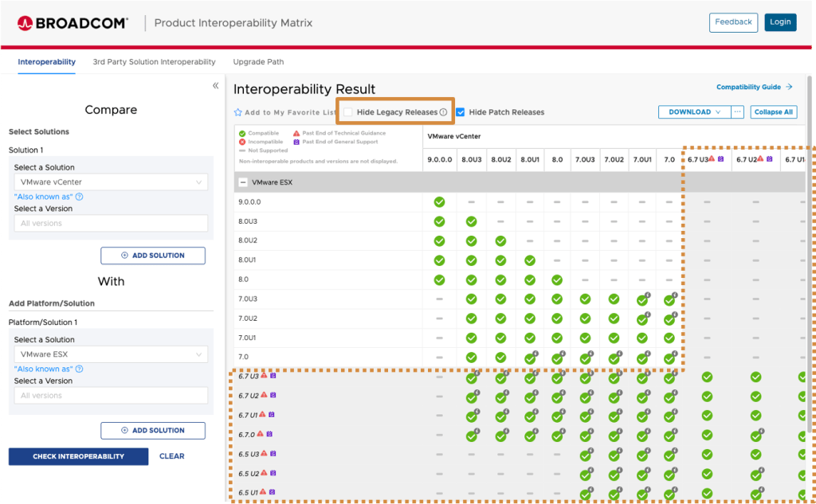Image resolution: width=816 pixels, height=504 pixels.
Task: Click the purple calendar icon on ESX 6.7 U1 row
Action: (272, 415)
